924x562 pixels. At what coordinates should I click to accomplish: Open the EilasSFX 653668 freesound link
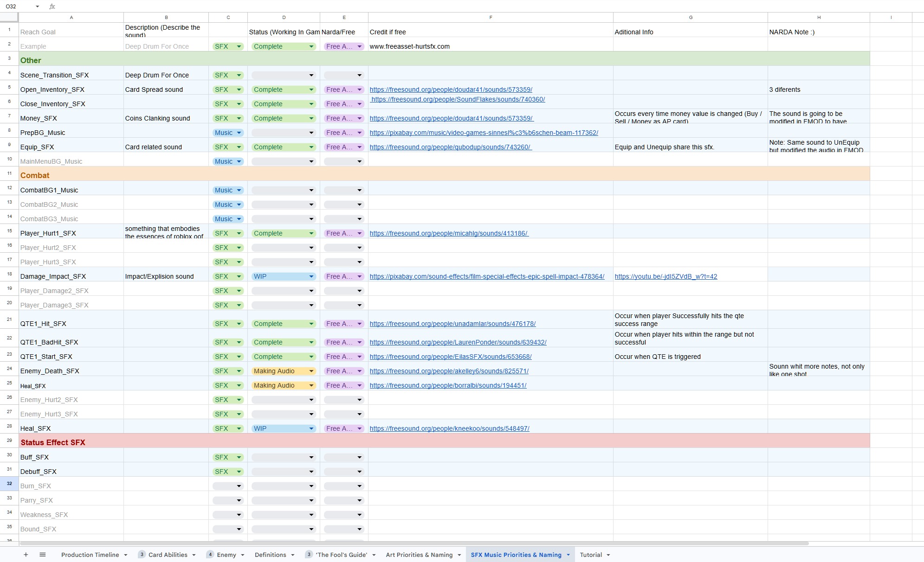pyautogui.click(x=451, y=357)
